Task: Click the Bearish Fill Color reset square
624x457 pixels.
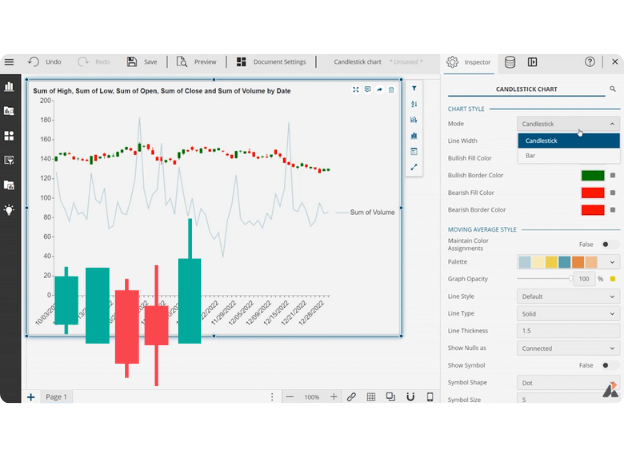Action: (613, 193)
